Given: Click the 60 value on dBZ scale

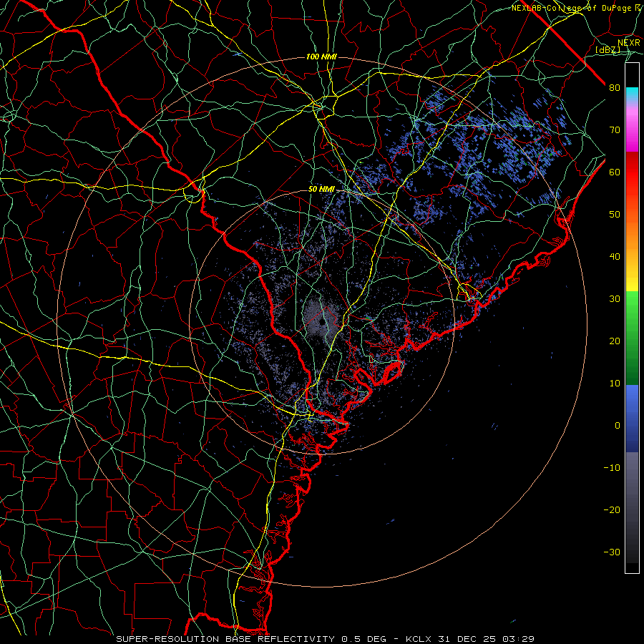Looking at the screenshot, I should (x=615, y=172).
